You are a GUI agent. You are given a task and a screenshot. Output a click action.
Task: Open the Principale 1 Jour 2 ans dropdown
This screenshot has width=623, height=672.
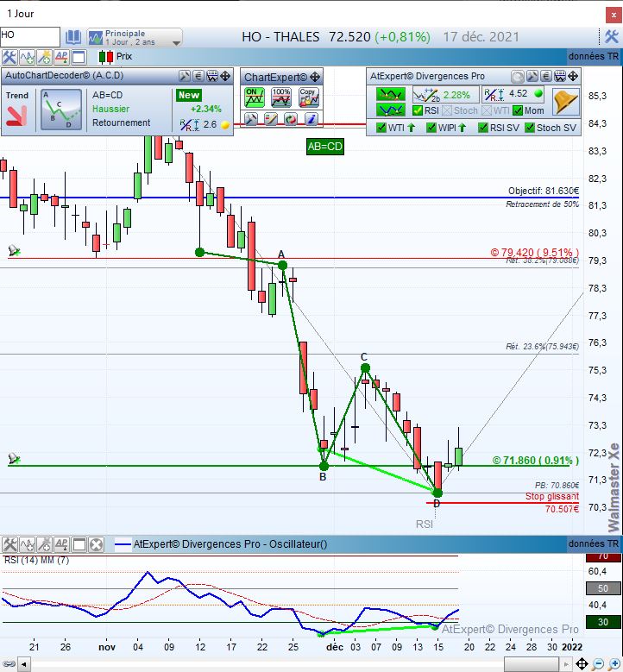135,38
